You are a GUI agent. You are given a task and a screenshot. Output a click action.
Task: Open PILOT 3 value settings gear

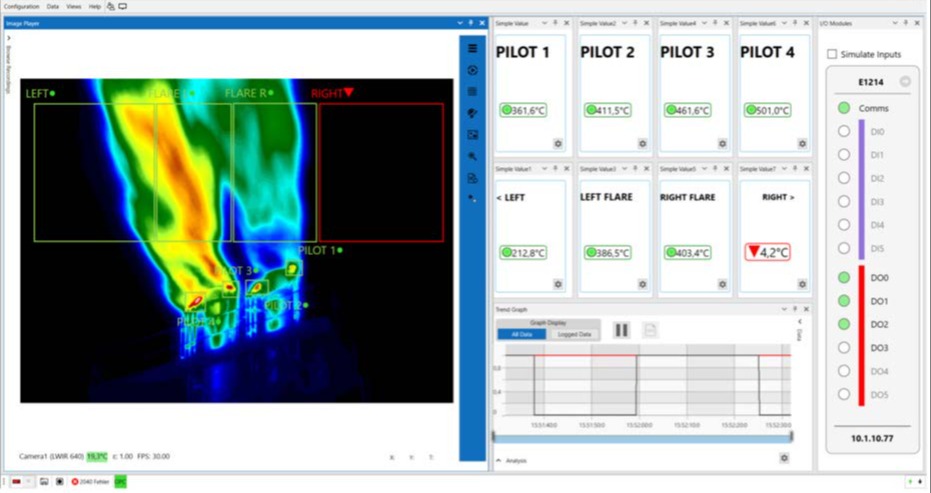[x=722, y=144]
